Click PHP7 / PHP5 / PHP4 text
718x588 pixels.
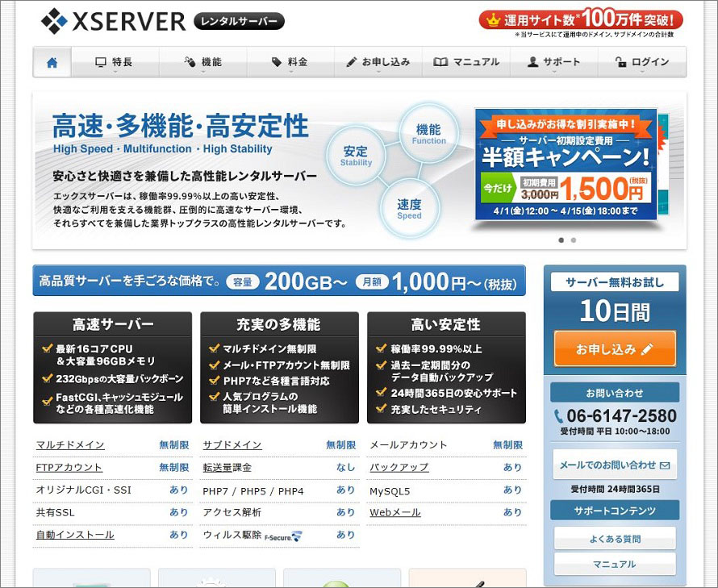[x=253, y=491]
